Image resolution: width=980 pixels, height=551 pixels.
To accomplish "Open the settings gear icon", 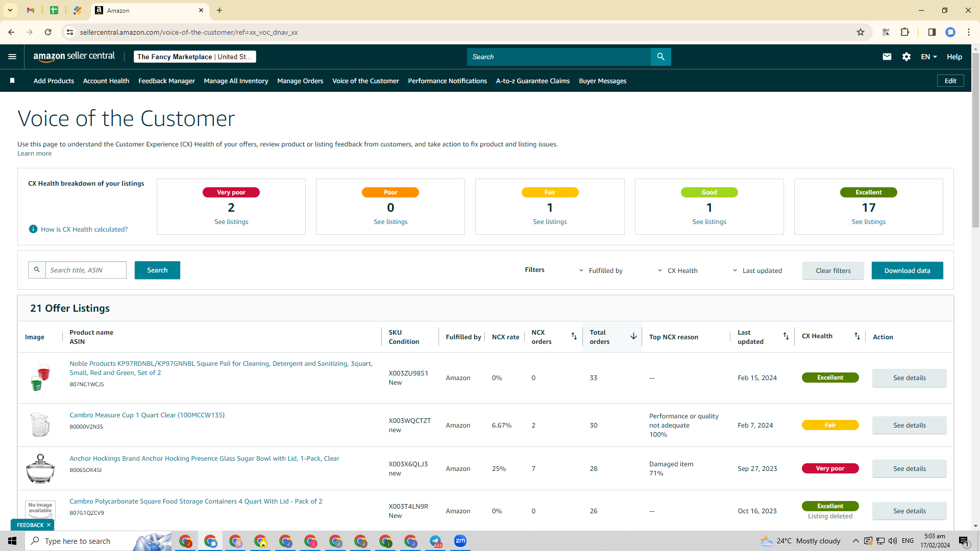I will tap(906, 57).
